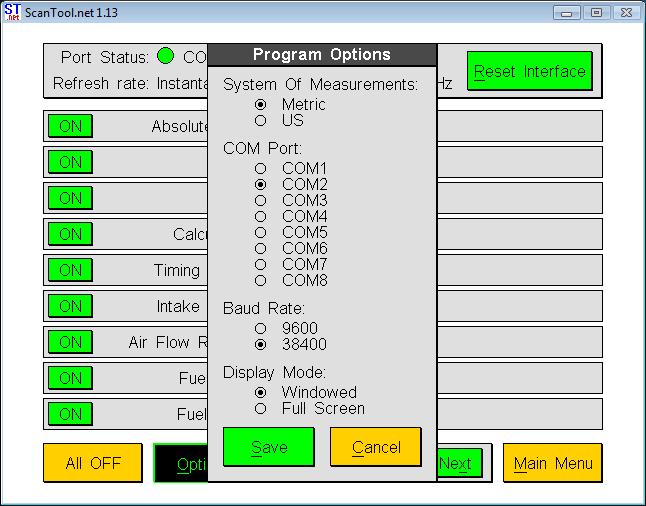
Task: Maximize the ScanTool.net window
Action: click(x=596, y=13)
